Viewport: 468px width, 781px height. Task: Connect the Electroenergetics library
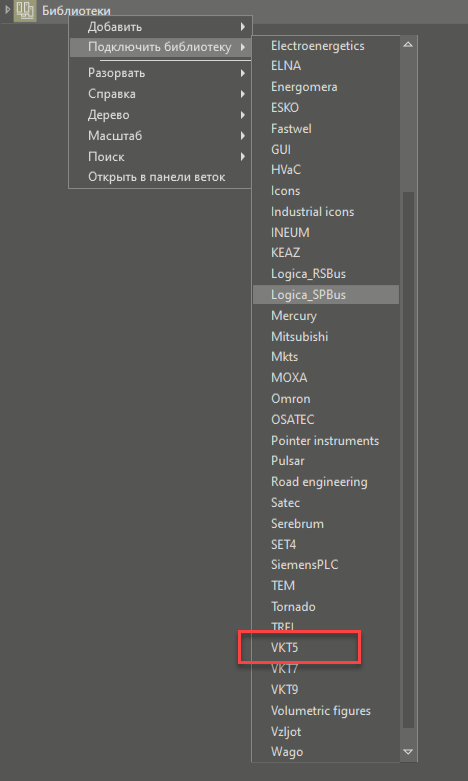pyautogui.click(x=326, y=46)
